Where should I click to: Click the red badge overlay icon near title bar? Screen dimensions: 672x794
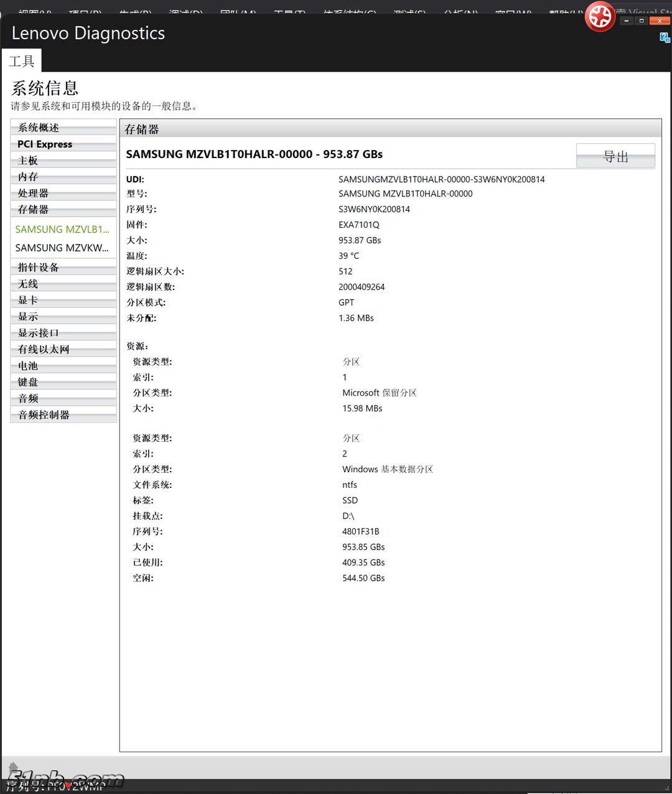click(x=600, y=17)
